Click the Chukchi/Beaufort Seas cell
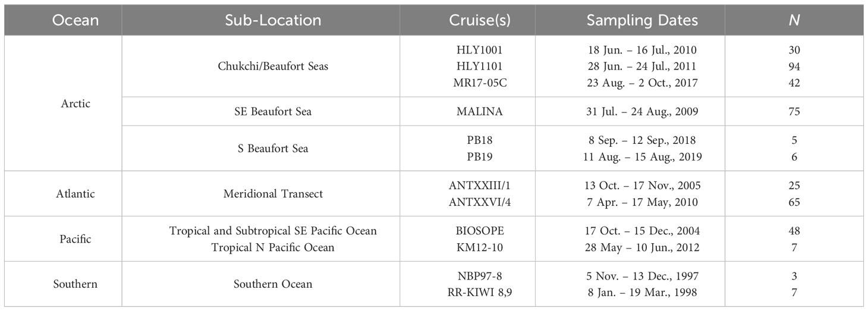 click(x=273, y=66)
